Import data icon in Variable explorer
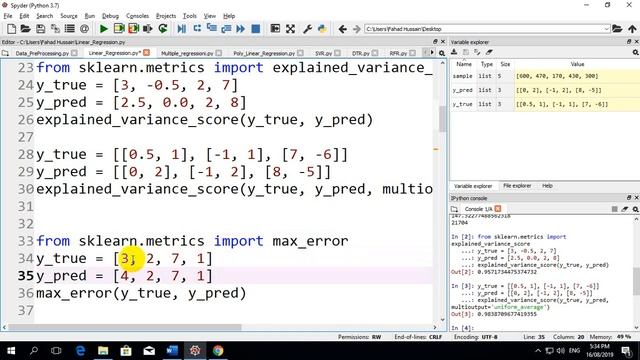Image resolution: width=640 pixels, height=360 pixels. tap(454, 52)
